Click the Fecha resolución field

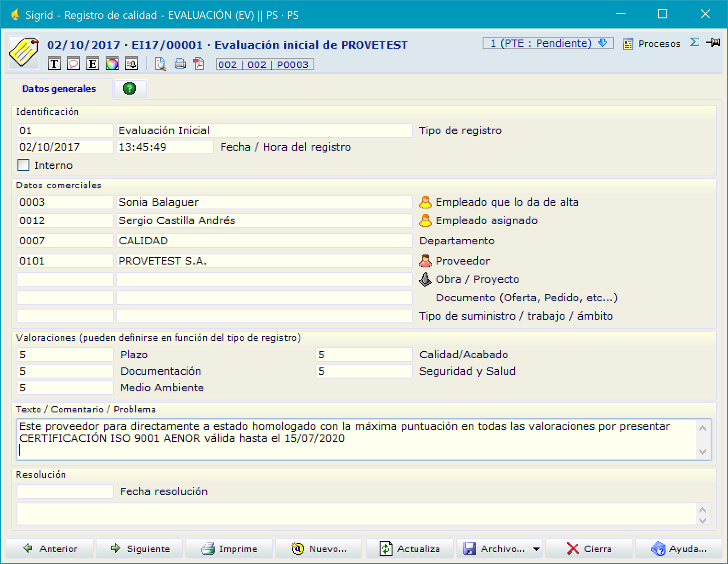click(x=65, y=491)
